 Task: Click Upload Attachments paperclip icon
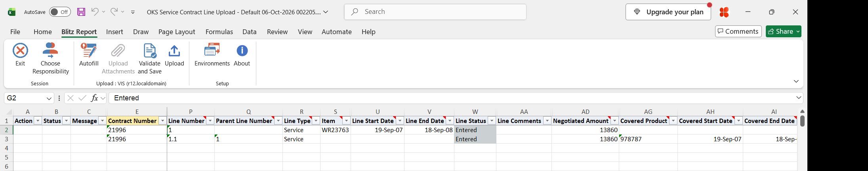click(118, 51)
